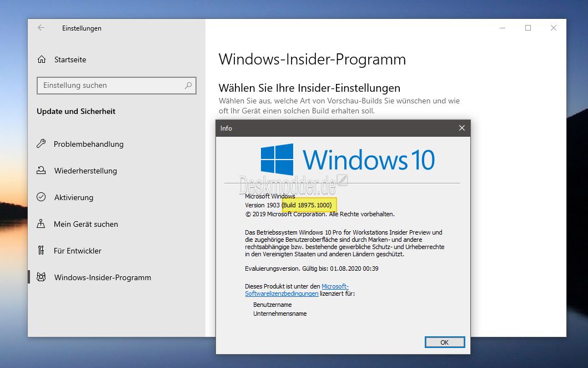Select Aktivierung in the sidebar
The image size is (588, 368).
click(x=117, y=197)
